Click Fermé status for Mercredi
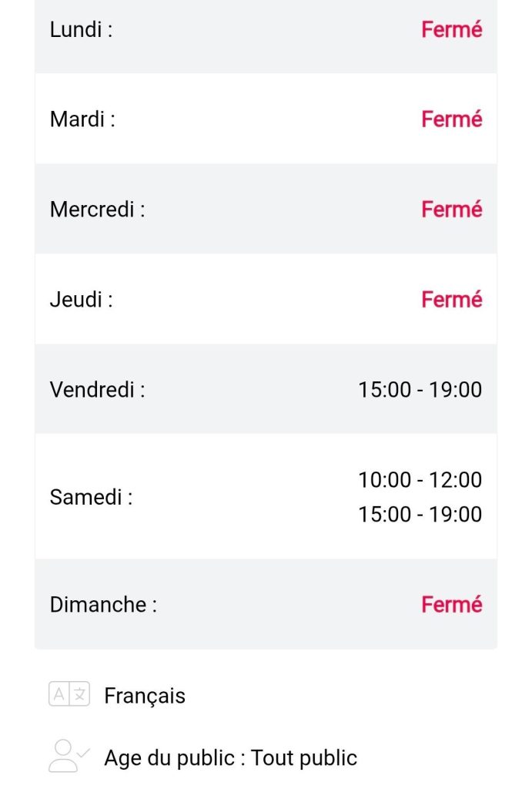The image size is (532, 789). pyautogui.click(x=451, y=210)
